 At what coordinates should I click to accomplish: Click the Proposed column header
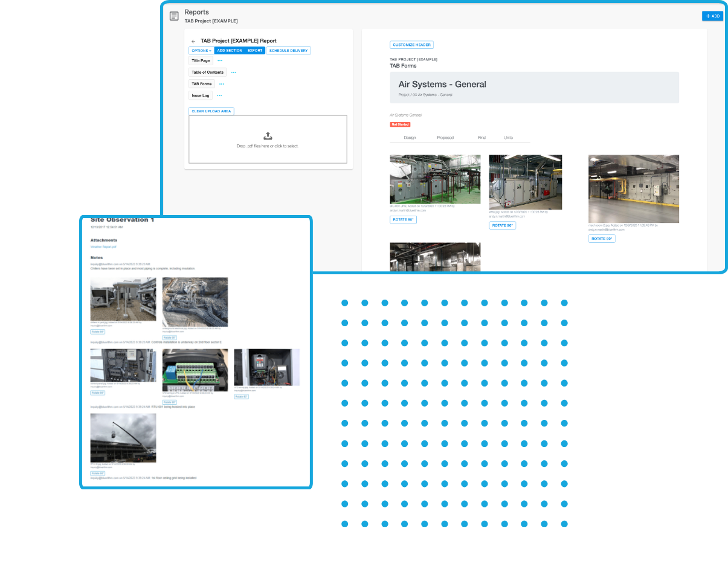tap(445, 138)
